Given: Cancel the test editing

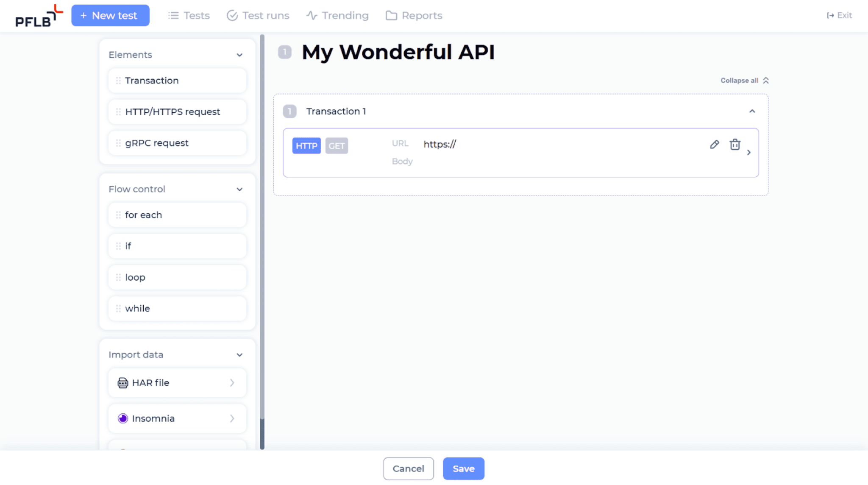Looking at the screenshot, I should (408, 469).
